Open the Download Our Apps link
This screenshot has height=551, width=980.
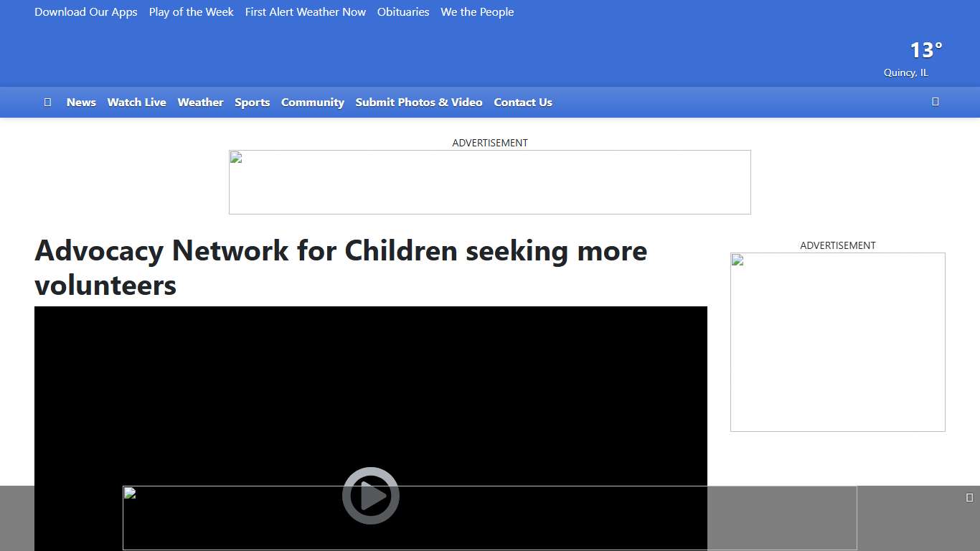coord(85,11)
